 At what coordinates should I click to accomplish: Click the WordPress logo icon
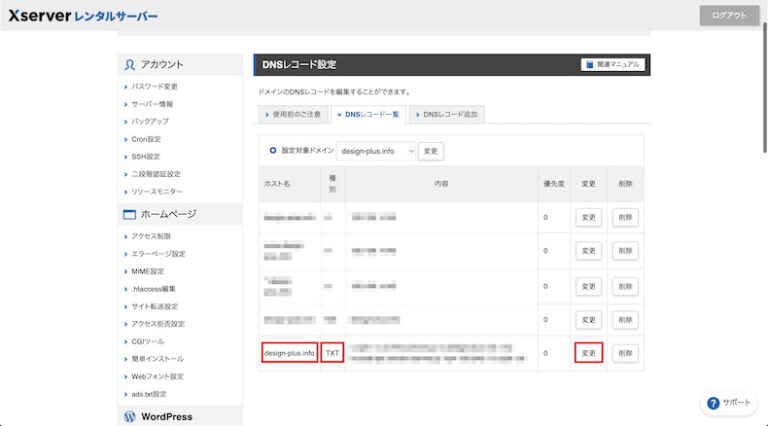(130, 416)
